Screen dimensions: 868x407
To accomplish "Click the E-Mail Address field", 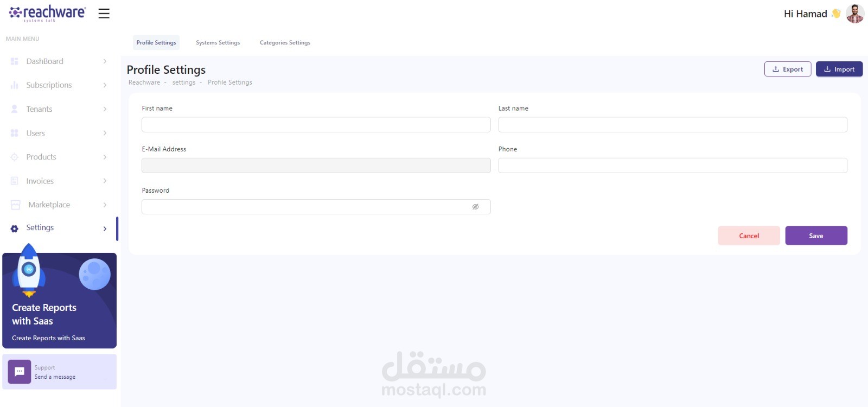I will point(316,166).
